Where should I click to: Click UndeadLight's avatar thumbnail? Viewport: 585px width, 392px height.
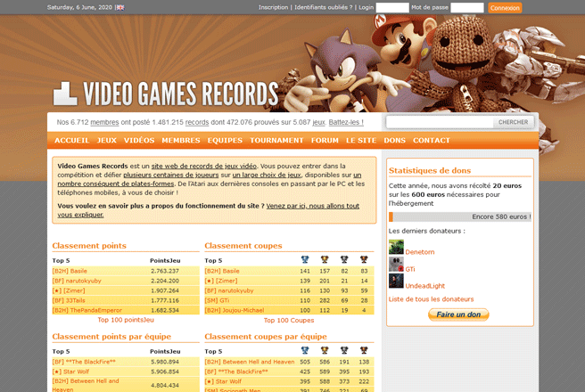pos(396,281)
